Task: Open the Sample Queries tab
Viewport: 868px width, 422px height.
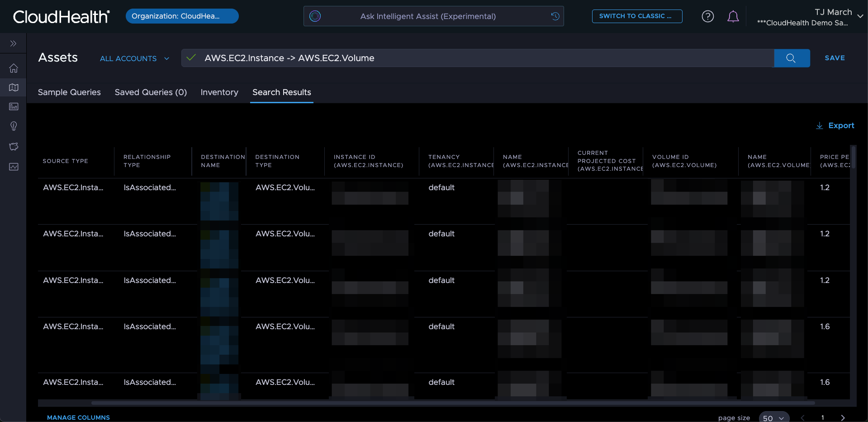Action: click(69, 92)
